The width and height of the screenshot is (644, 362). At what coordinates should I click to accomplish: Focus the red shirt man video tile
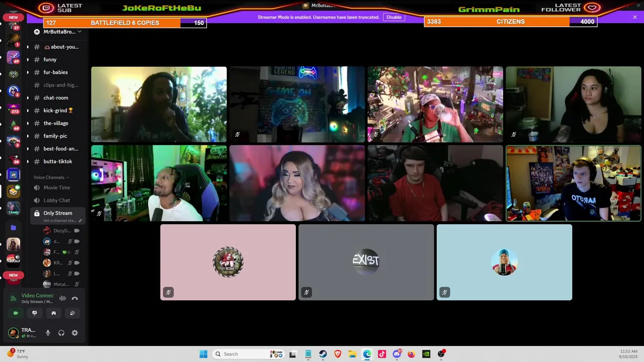(435, 184)
